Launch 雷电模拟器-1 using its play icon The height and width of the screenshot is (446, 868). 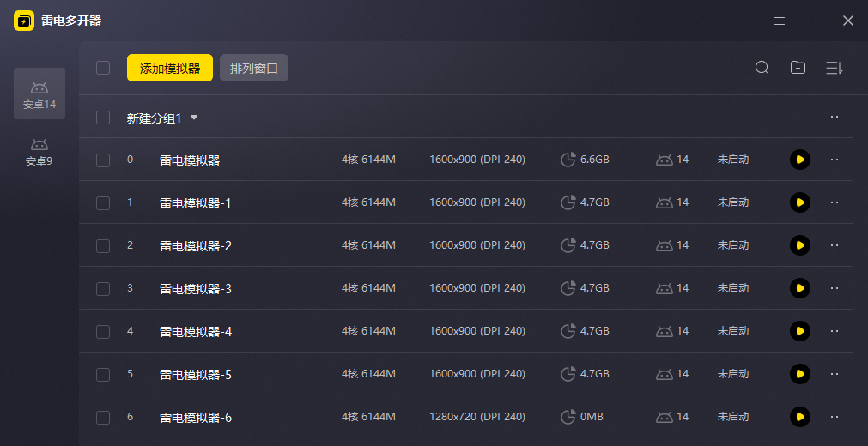coord(800,202)
